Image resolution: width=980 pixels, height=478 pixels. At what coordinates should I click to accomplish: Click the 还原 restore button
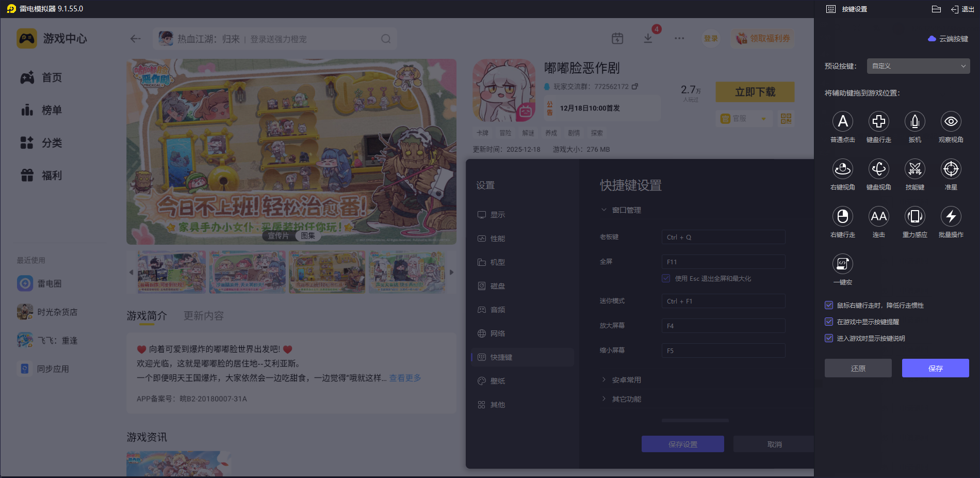(858, 368)
